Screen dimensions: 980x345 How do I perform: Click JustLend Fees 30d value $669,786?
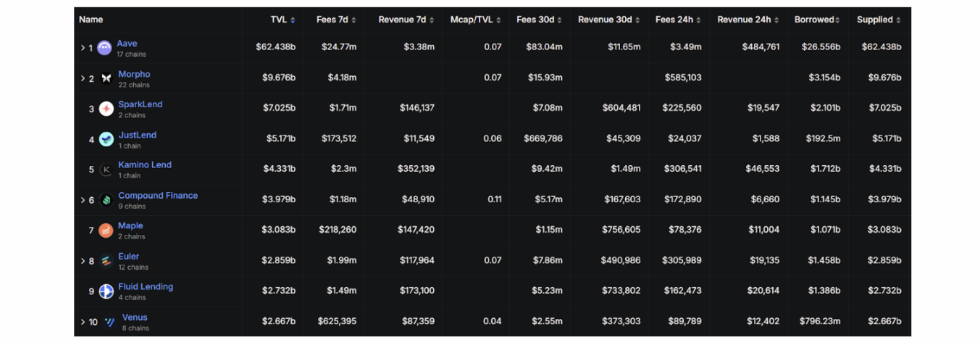tap(544, 138)
